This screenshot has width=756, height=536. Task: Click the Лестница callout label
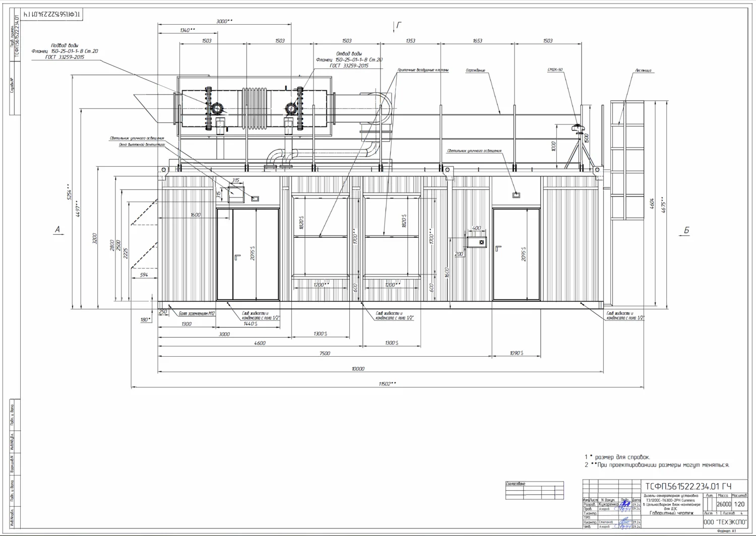[x=643, y=71]
